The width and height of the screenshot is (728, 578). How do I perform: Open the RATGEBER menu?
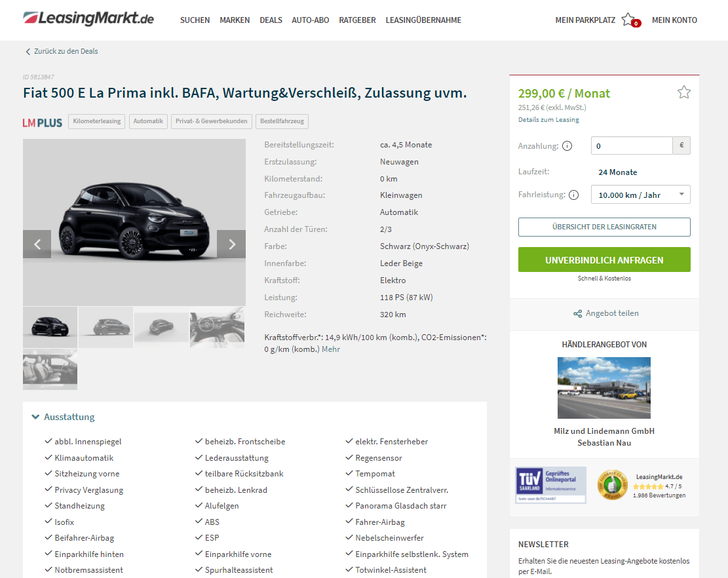(x=357, y=20)
